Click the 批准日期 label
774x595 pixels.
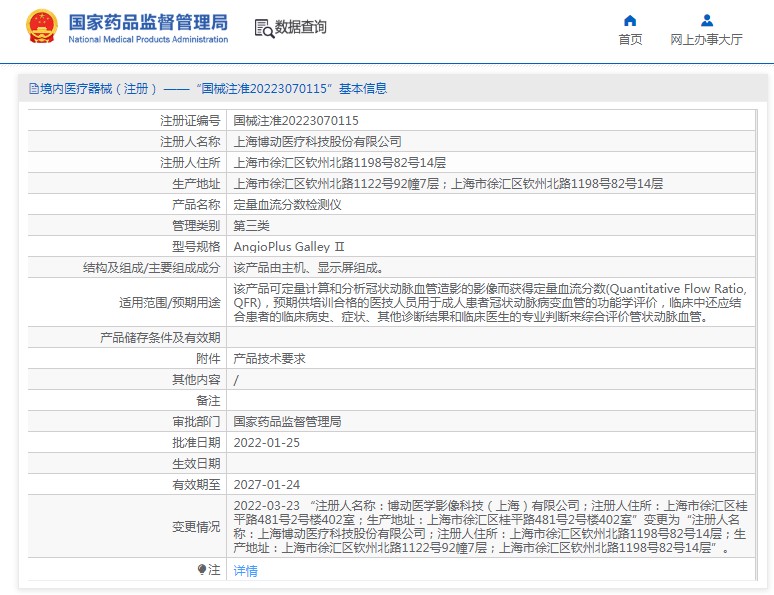pos(196,442)
